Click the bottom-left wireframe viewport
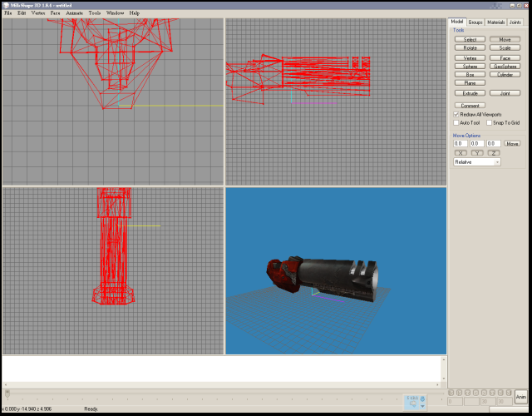This screenshot has width=532, height=416. click(x=113, y=270)
